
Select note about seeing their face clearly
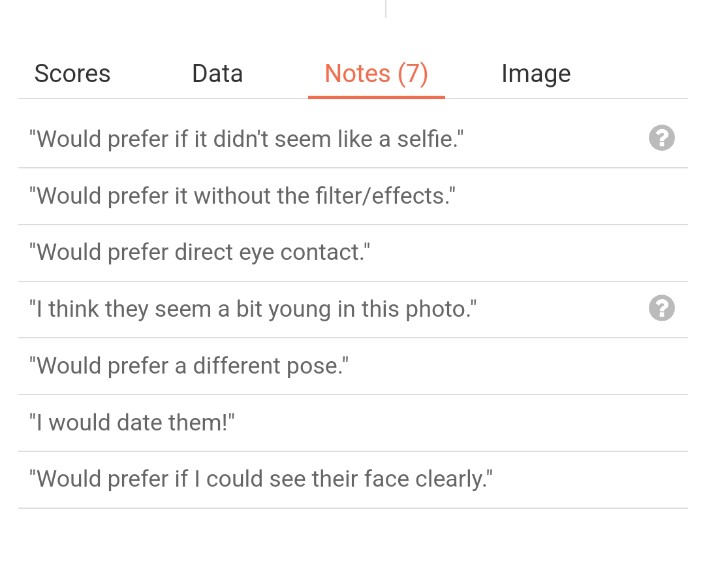click(262, 479)
